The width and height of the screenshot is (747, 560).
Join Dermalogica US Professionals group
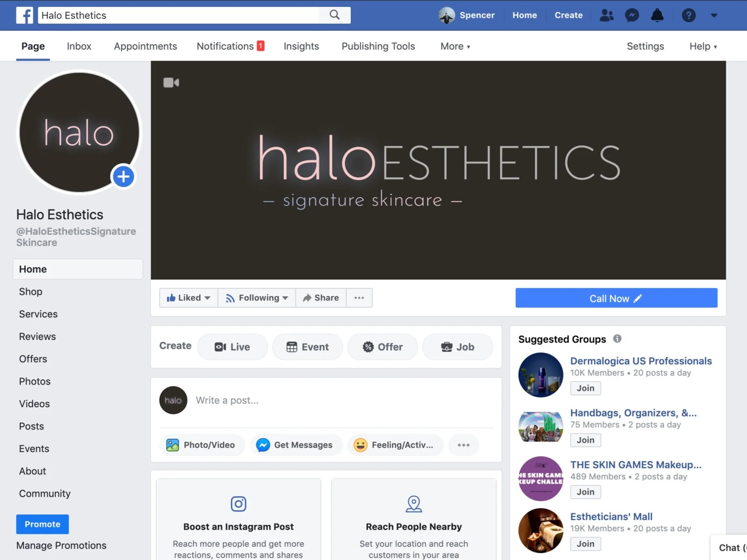(x=585, y=388)
